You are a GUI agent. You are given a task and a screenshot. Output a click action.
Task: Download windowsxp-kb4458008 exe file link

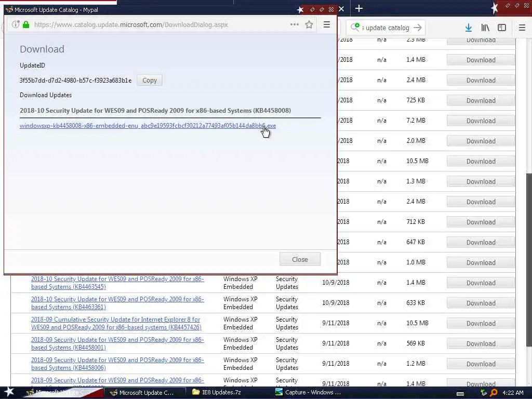(x=148, y=126)
